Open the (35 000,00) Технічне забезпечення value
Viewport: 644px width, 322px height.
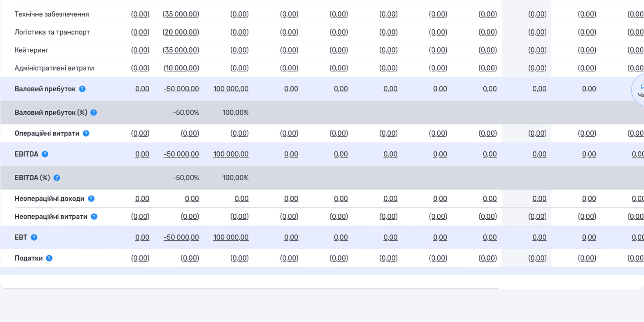[x=181, y=14]
